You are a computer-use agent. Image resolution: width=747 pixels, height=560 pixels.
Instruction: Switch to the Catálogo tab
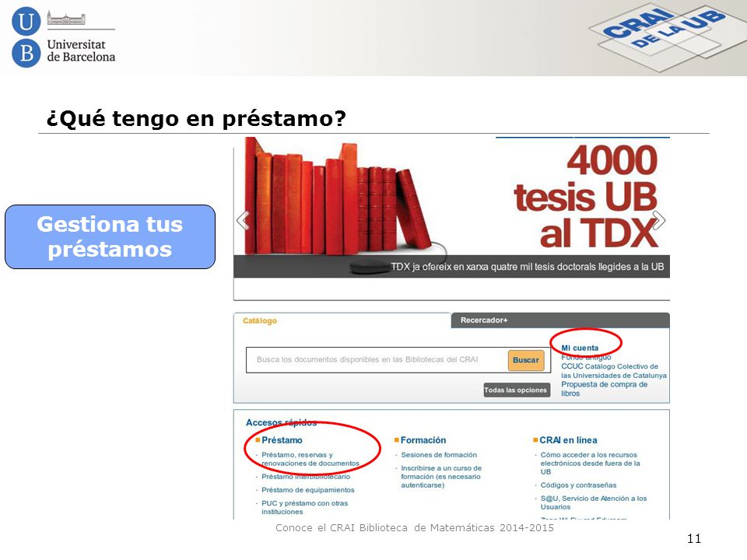260,320
